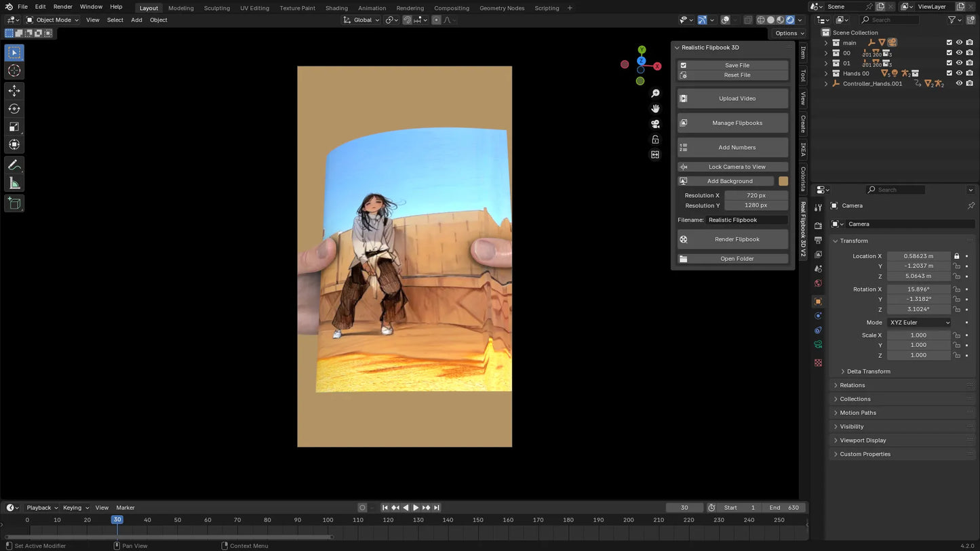
Task: Uncheck the Hands 00 collection checkbox
Action: point(949,73)
